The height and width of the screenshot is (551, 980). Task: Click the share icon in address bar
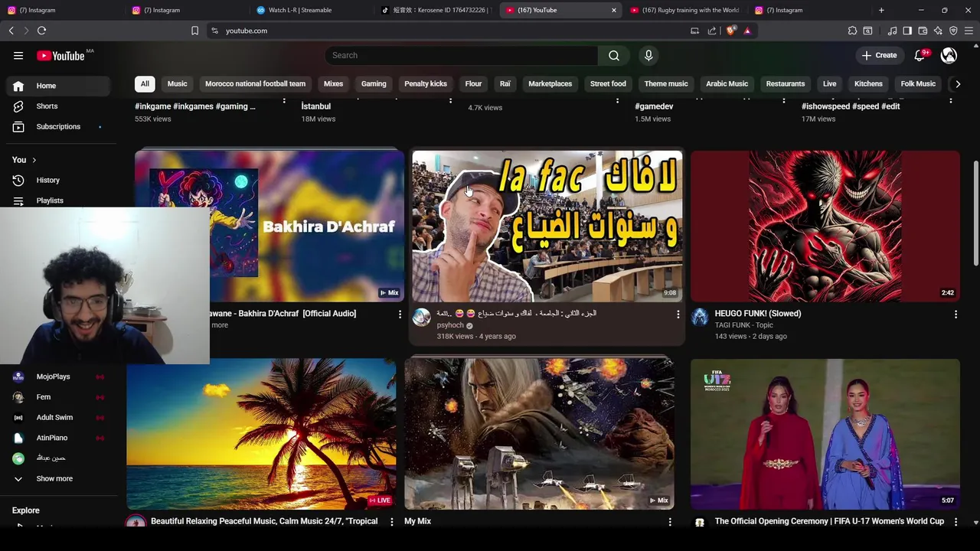tap(712, 31)
